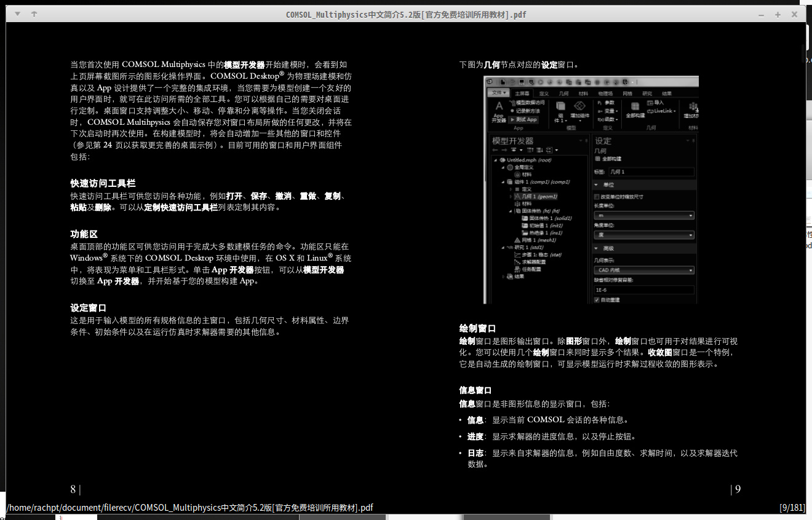Expand the 结果 tree node arrow

point(503,277)
